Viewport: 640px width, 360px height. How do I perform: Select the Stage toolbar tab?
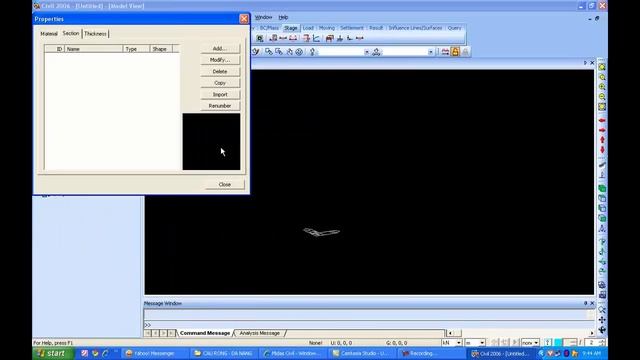click(291, 28)
